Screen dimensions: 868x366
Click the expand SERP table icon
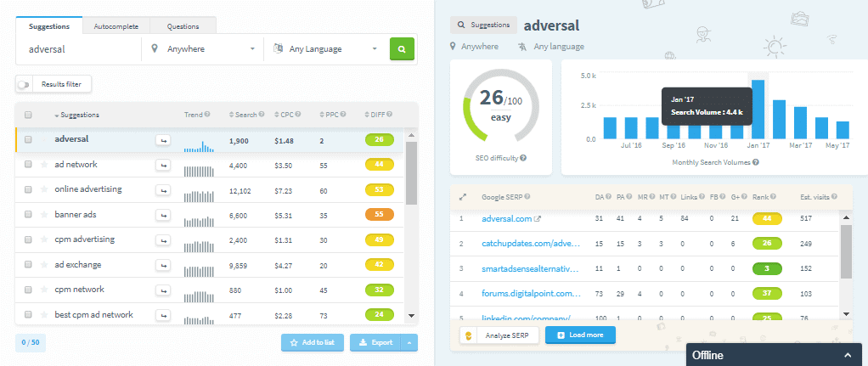pyautogui.click(x=463, y=196)
